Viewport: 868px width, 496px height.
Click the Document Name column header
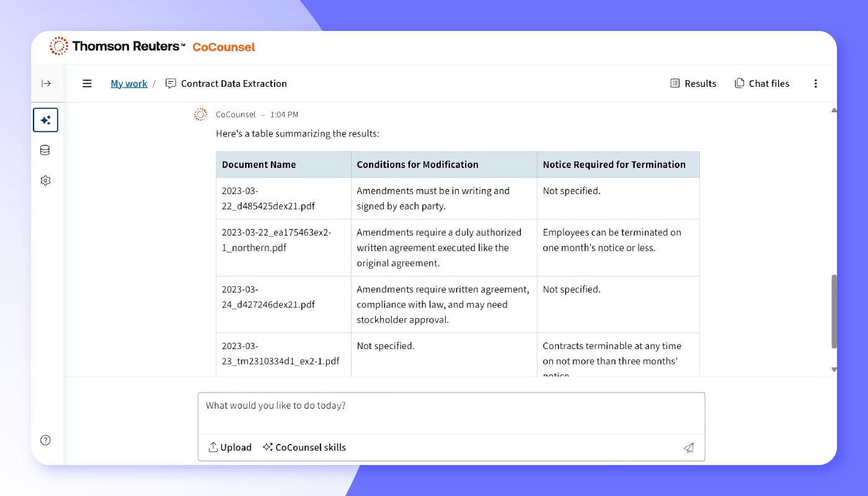[259, 164]
